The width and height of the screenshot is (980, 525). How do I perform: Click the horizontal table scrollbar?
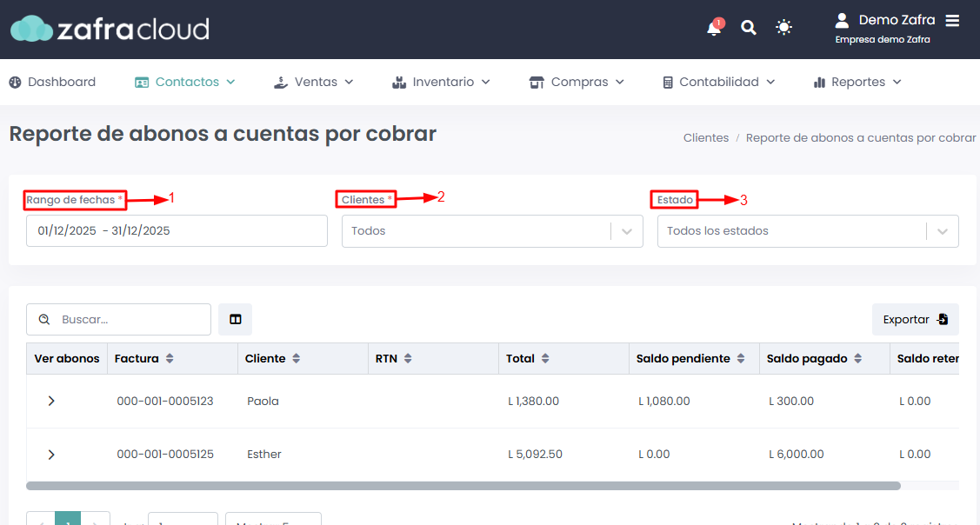pos(463,486)
